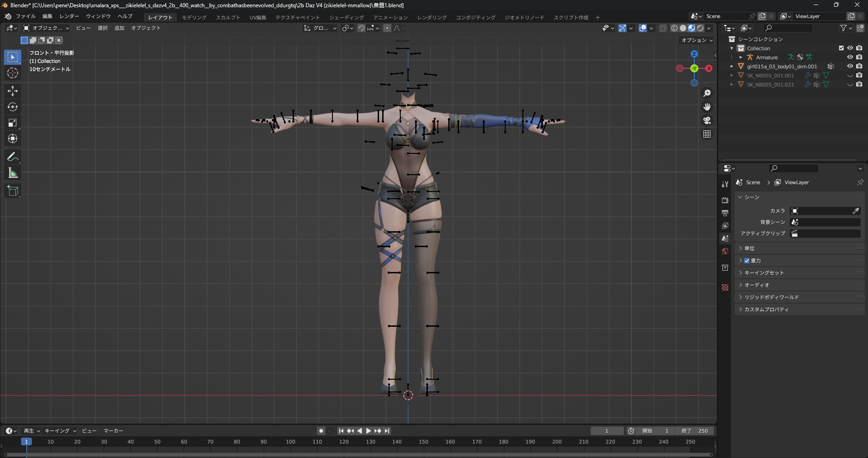Toggle viewport overlays on or off
This screenshot has height=458, width=868.
tap(643, 28)
